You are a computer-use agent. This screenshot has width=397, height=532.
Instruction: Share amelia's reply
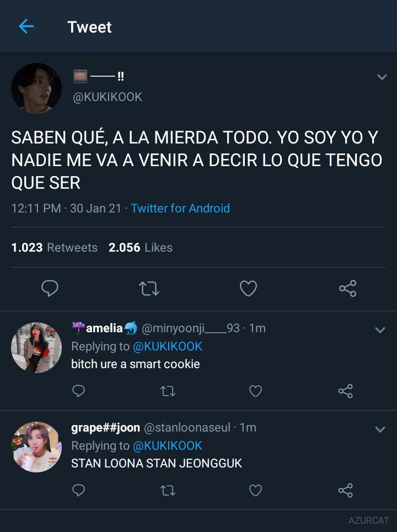pos(346,391)
